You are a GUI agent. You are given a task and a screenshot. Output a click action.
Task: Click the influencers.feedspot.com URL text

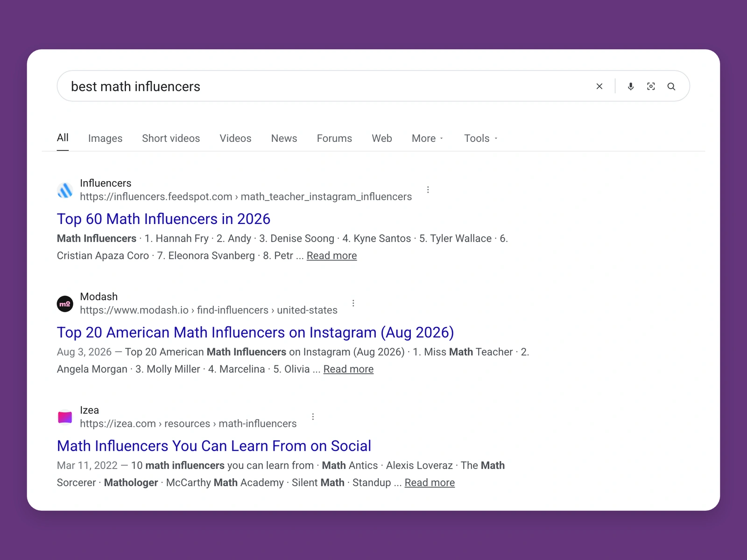click(246, 196)
